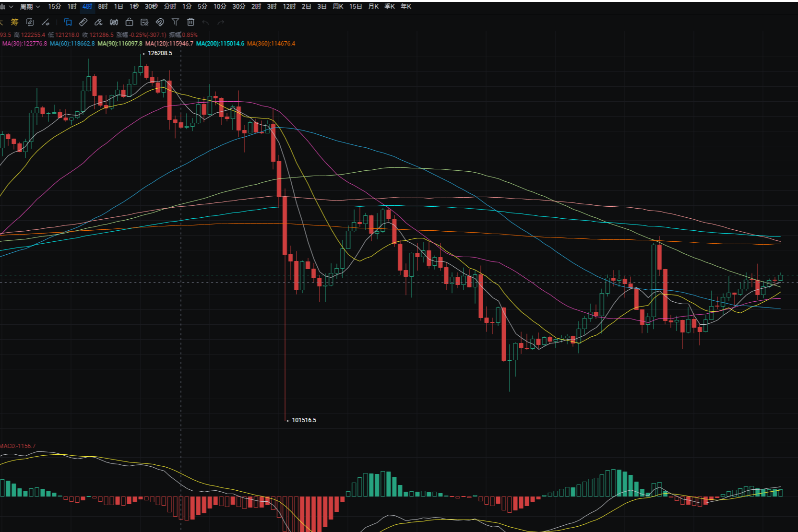Screen dimensions: 798x532
Task: Click the undo arrow icon
Action: pos(205,23)
